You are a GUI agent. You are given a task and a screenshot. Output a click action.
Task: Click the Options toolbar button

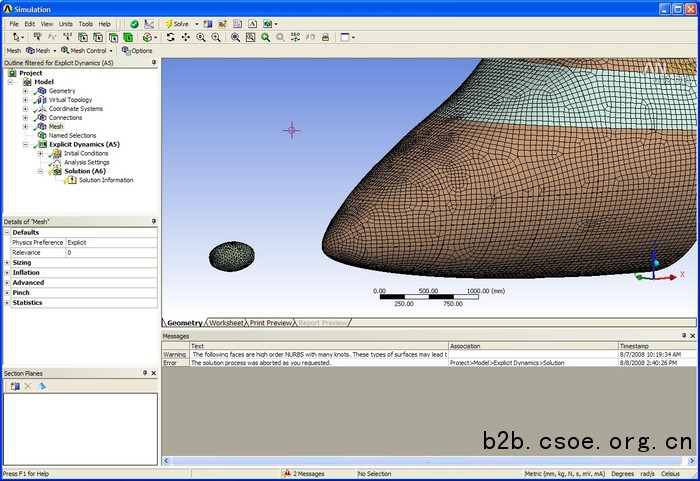(x=137, y=50)
